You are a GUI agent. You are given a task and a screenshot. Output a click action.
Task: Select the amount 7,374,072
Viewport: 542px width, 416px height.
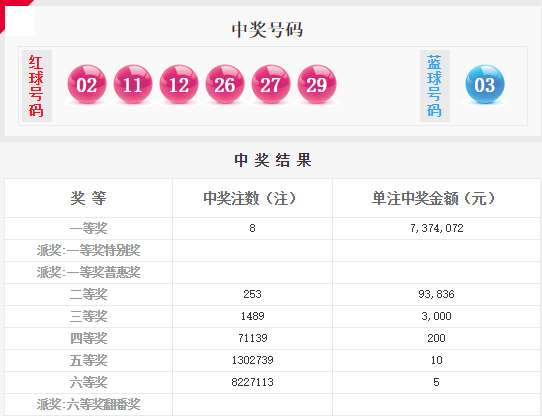437,228
